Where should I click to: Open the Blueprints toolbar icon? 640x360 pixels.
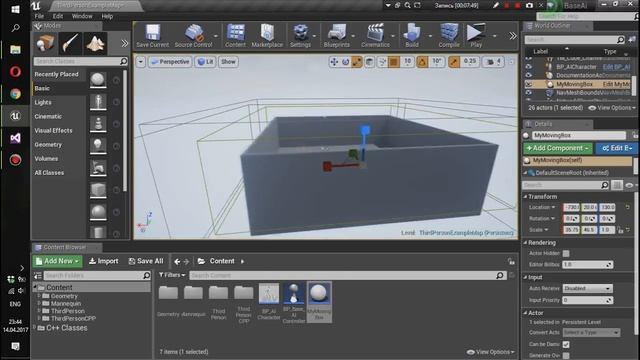click(337, 36)
